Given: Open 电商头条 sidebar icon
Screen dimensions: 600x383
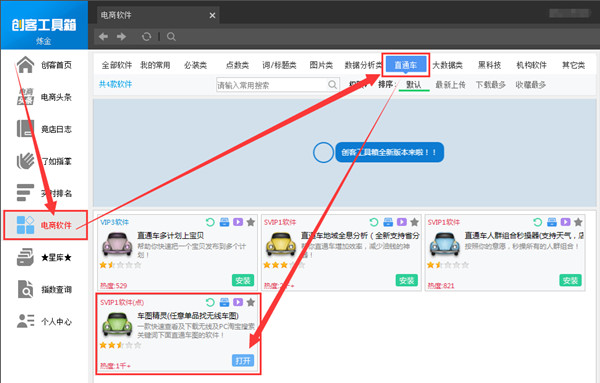Looking at the screenshot, I should [25, 97].
